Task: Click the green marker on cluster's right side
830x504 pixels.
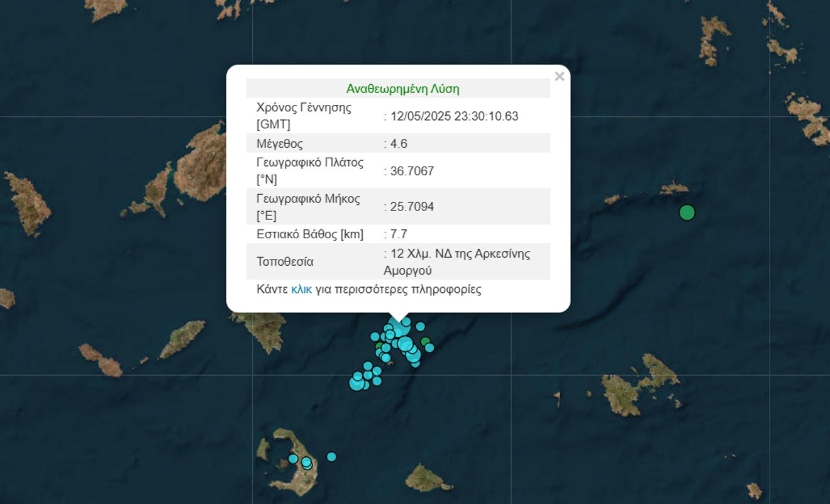Action: tap(426, 342)
